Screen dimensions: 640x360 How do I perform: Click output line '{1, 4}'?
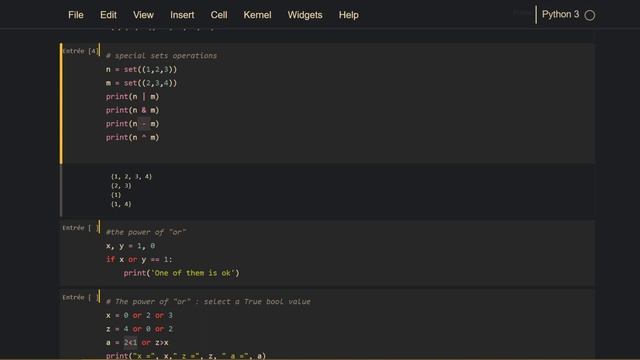pos(121,204)
